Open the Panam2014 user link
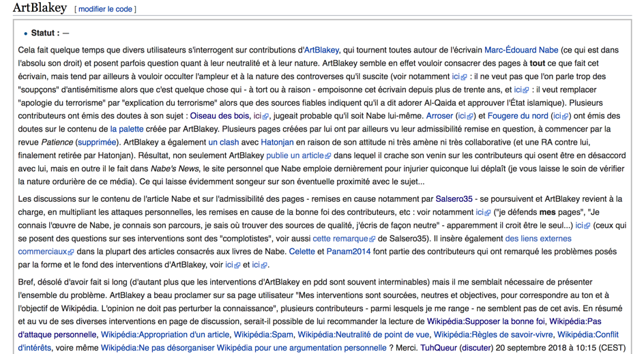This screenshot has width=644, height=354. (349, 251)
